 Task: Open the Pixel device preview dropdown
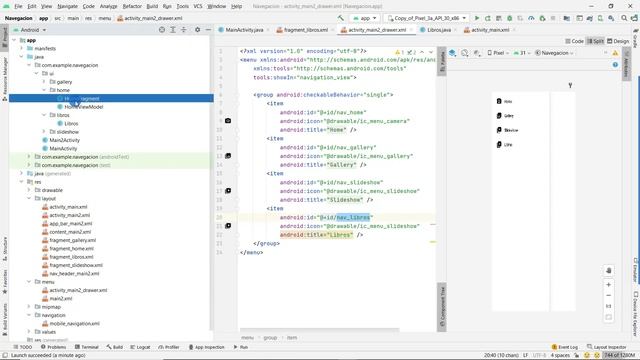(x=498, y=53)
